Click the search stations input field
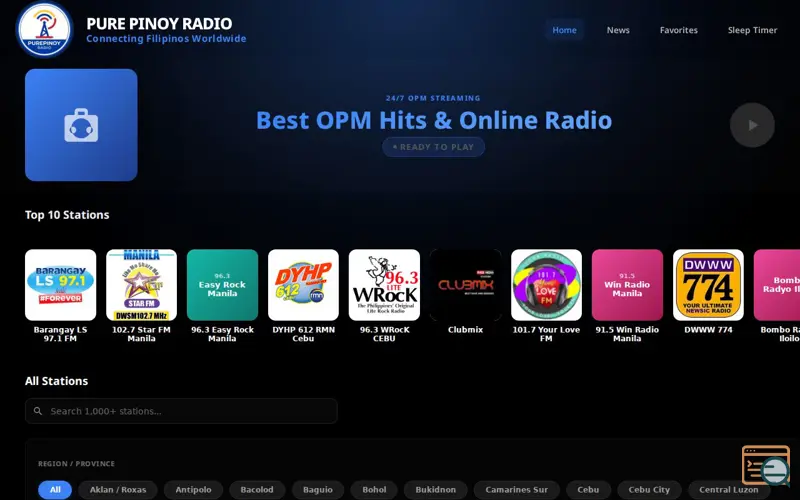Viewport: 800px width, 500px height. click(181, 411)
